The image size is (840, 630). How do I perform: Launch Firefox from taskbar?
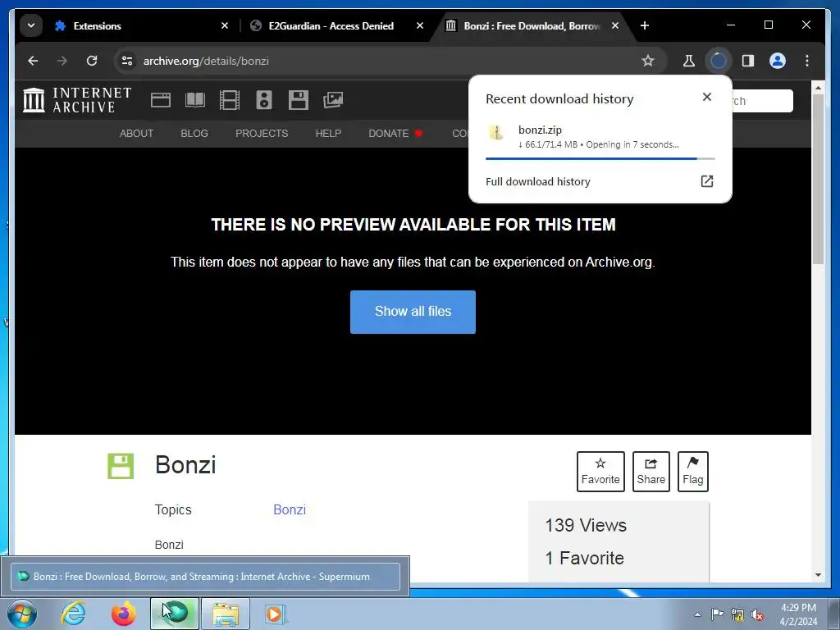tap(124, 614)
